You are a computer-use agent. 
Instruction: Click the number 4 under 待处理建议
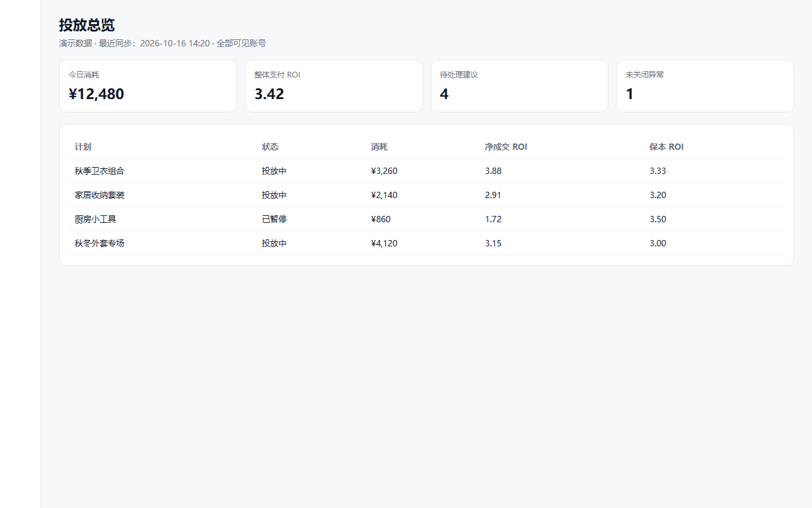[444, 94]
